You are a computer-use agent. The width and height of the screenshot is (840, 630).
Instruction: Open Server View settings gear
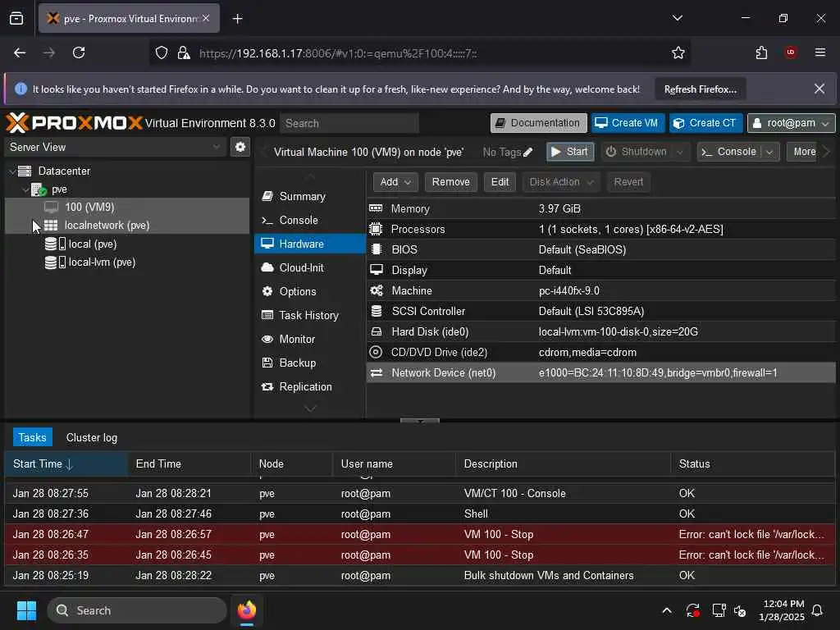tap(240, 147)
